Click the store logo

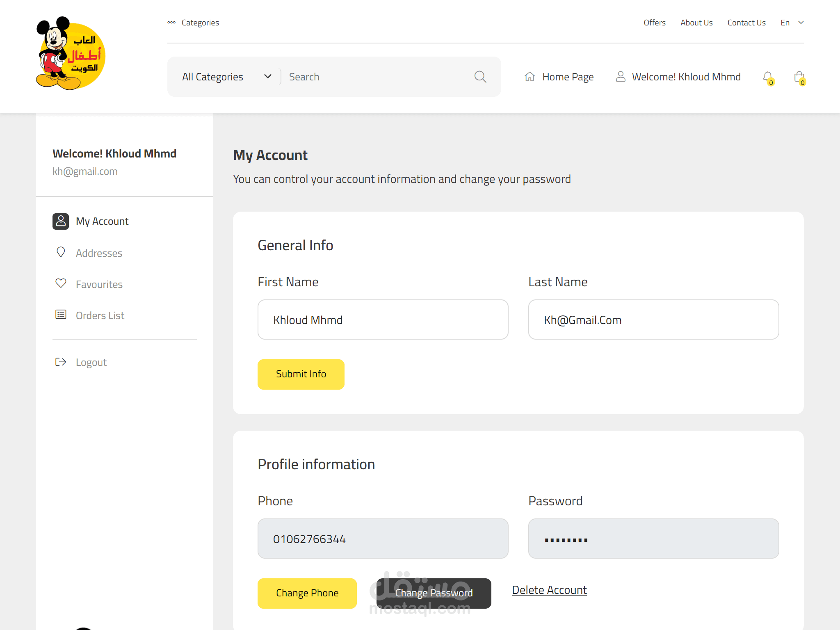click(x=71, y=53)
